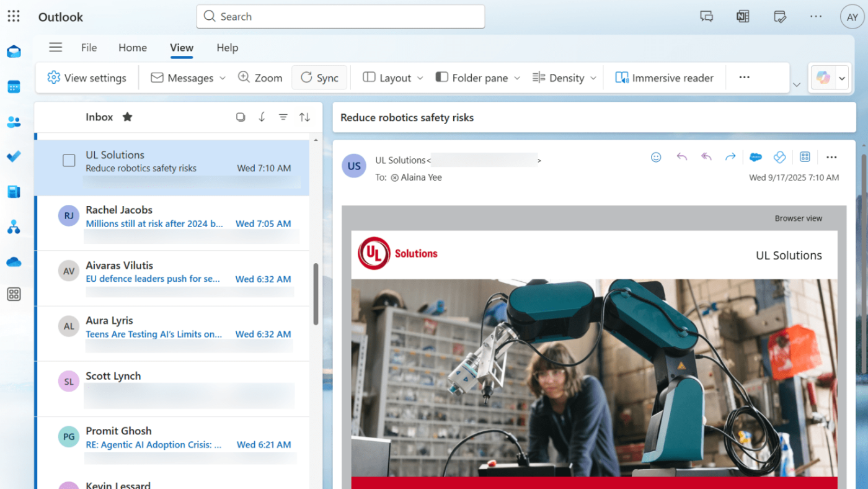868x489 pixels.
Task: Open the Folder pane dropdown
Action: click(478, 78)
